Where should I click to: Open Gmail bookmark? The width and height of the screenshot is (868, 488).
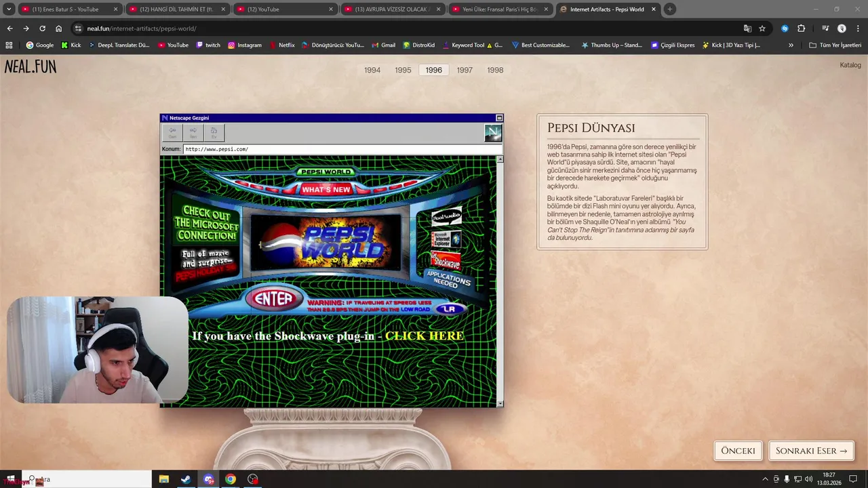tap(383, 45)
